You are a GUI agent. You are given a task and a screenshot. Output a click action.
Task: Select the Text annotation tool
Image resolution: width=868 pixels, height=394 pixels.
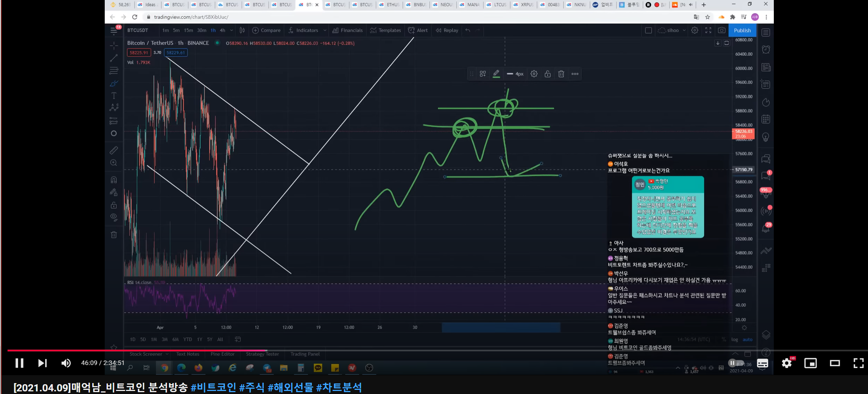point(114,96)
